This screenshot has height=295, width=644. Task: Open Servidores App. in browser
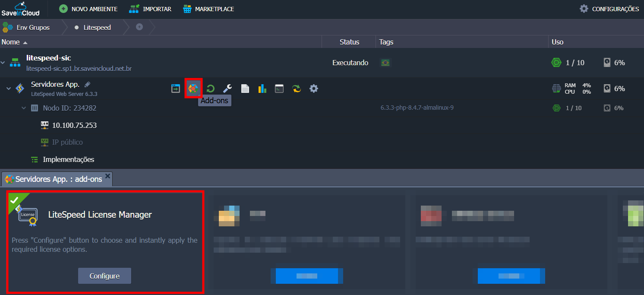(x=176, y=89)
